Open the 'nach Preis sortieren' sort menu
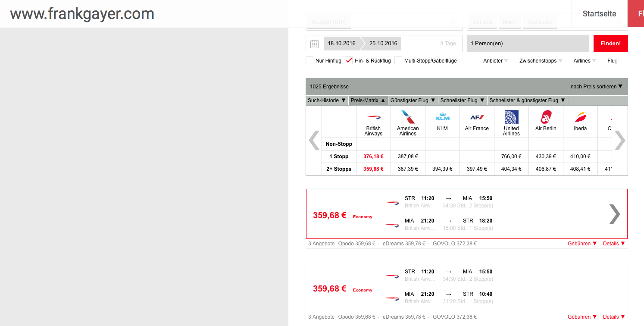Viewport: 644px width, 326px height. [x=597, y=87]
